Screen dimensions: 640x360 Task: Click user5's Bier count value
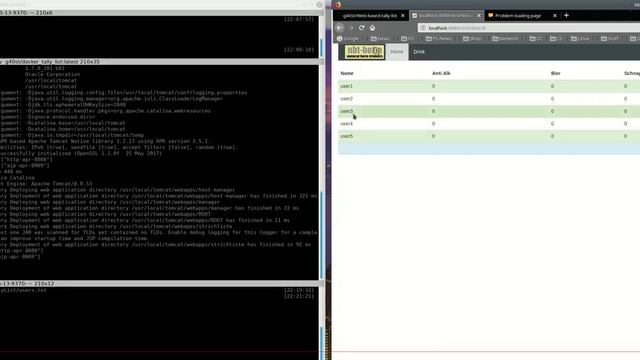tap(552, 136)
